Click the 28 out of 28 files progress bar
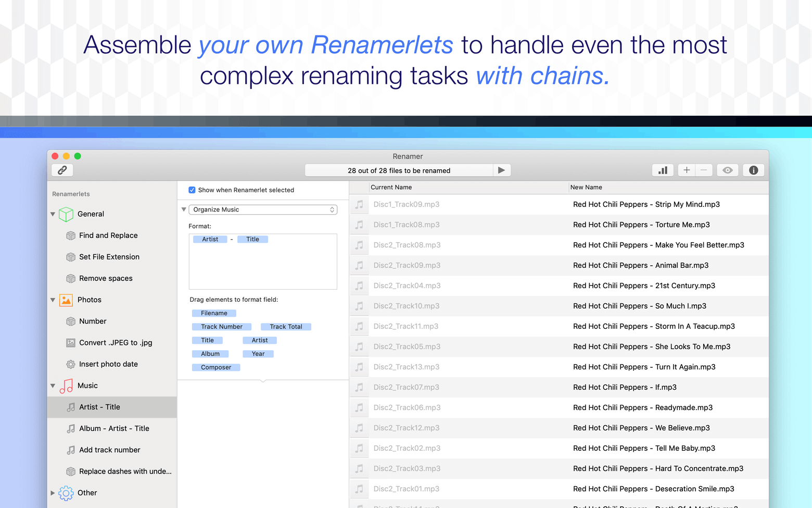812x508 pixels. point(399,170)
